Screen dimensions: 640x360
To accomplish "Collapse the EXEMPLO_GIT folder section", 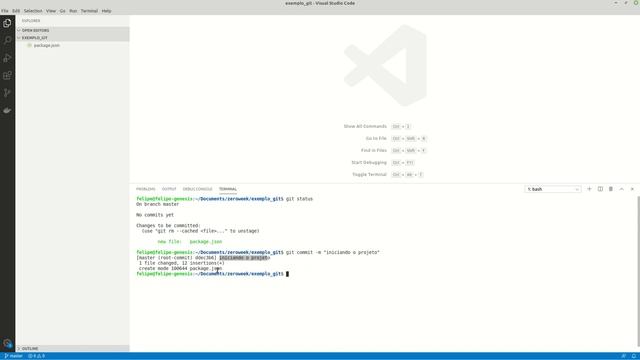I will pyautogui.click(x=73, y=38).
